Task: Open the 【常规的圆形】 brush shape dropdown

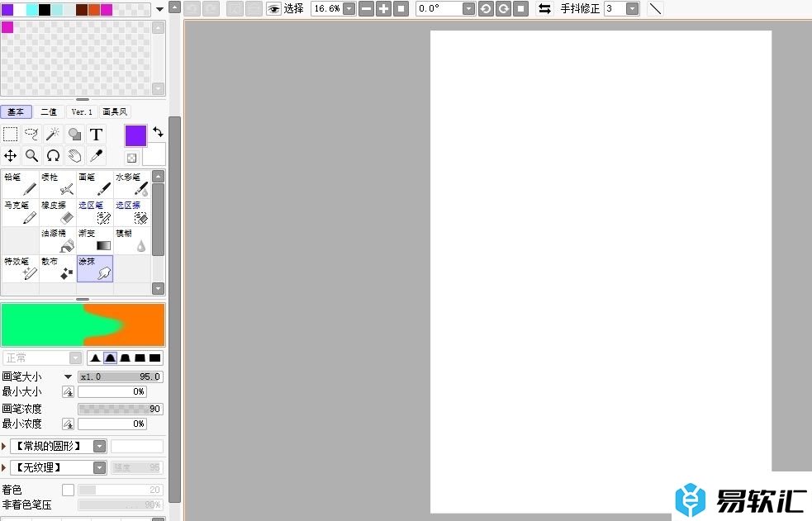Action: [x=100, y=446]
